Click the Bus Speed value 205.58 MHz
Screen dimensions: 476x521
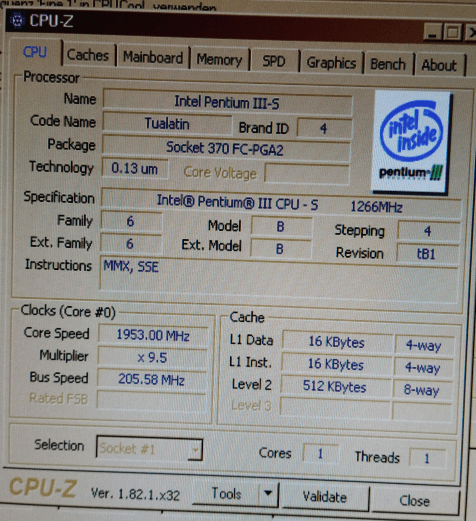(x=152, y=379)
